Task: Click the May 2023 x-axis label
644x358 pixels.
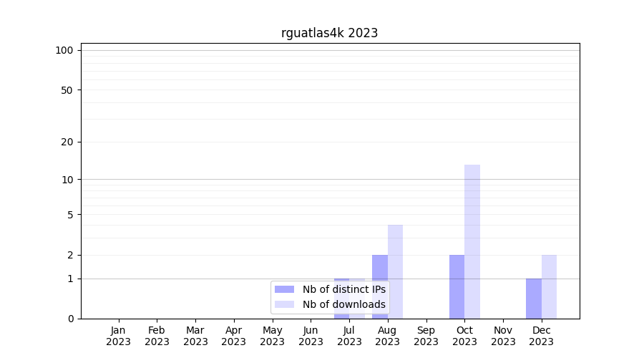Action: (x=272, y=336)
